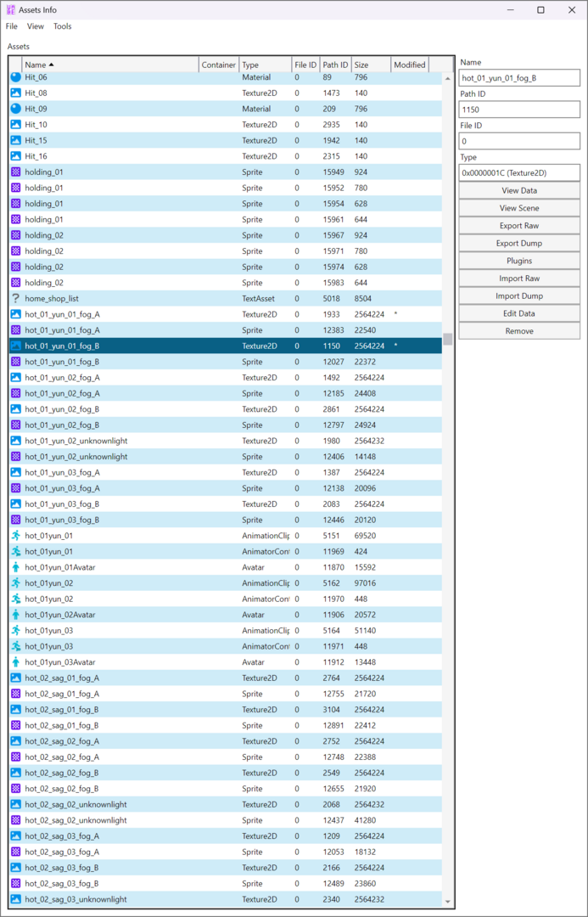Image resolution: width=588 pixels, height=917 pixels.
Task: Click the View Data button
Action: click(x=519, y=191)
